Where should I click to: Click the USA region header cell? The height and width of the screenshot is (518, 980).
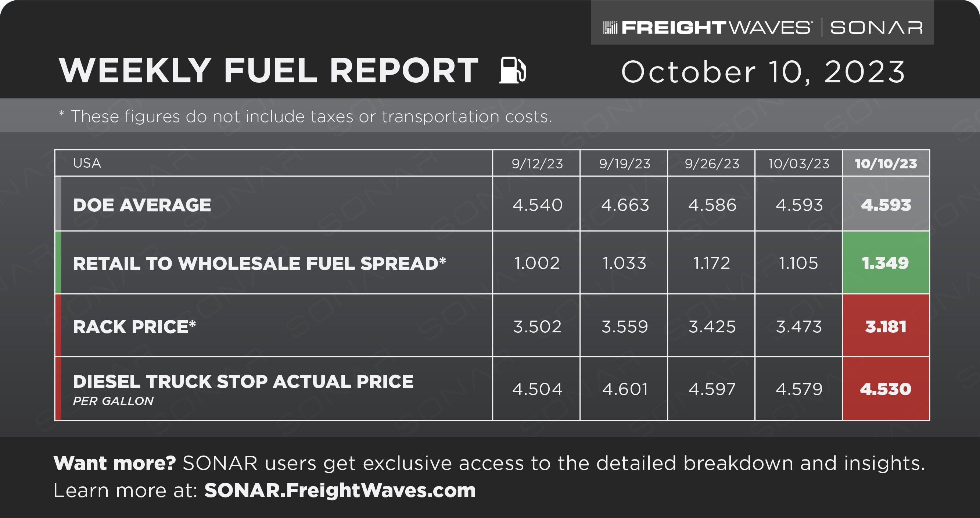[273, 163]
